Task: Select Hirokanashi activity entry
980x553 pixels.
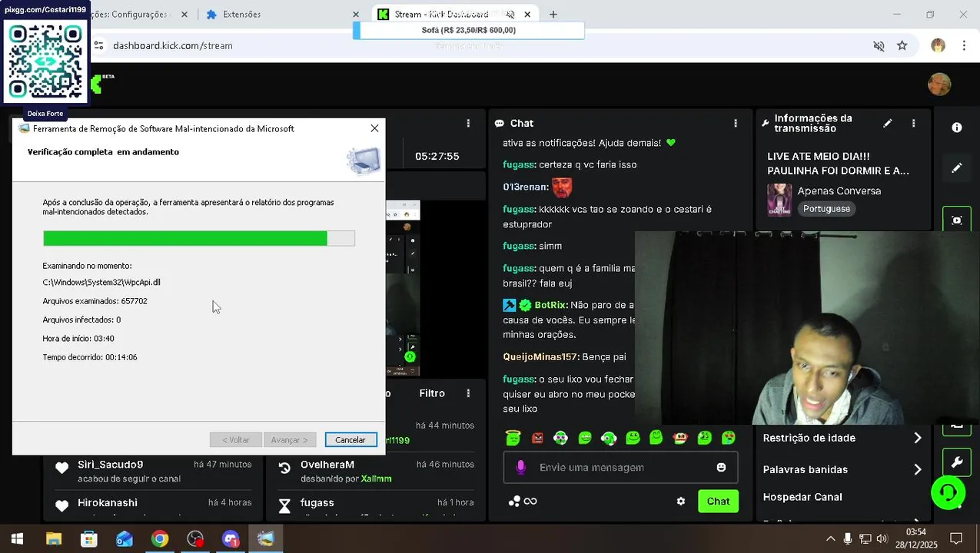Action: [153, 504]
